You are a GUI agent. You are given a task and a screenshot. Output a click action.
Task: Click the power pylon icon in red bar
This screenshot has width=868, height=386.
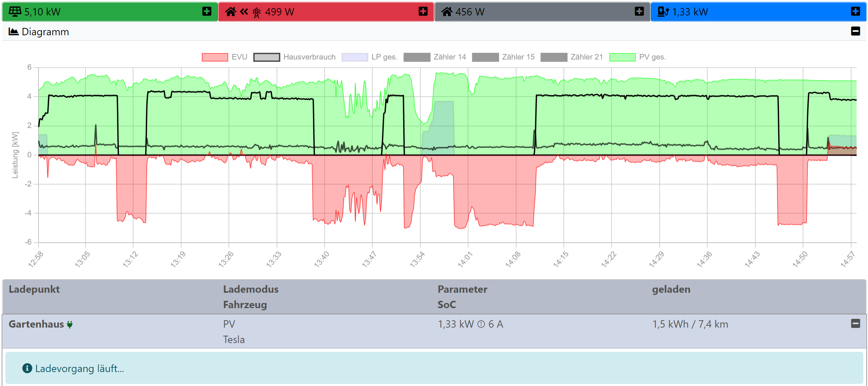point(256,12)
